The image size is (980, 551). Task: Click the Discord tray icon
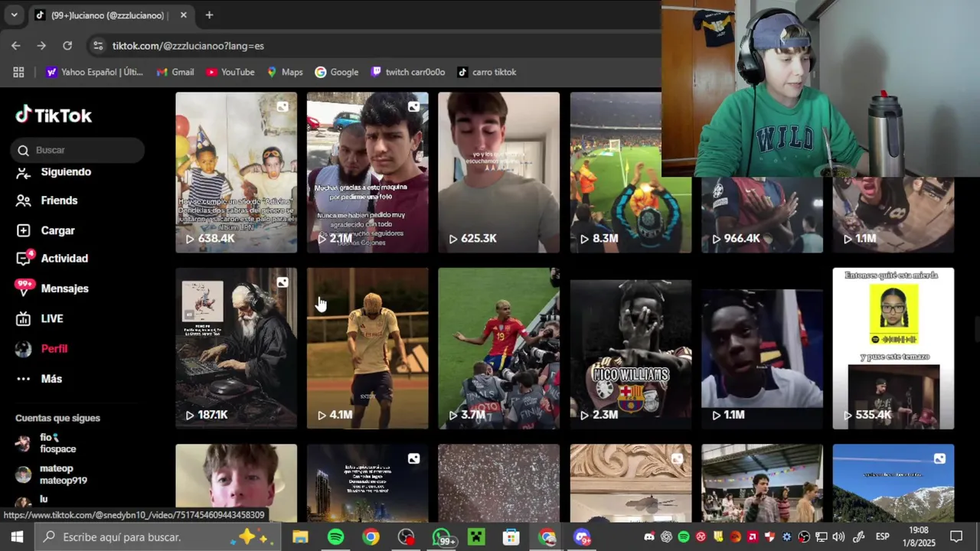pyautogui.click(x=649, y=537)
